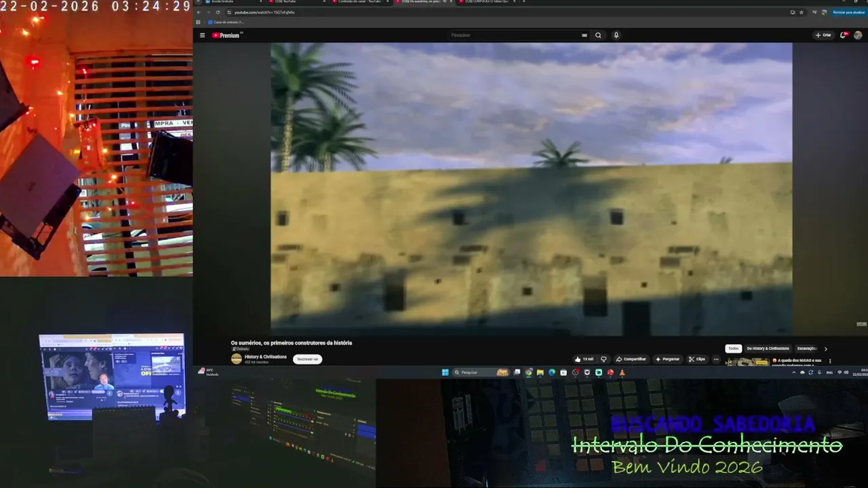Focus the Windows taskbar Pesquisar search box
This screenshot has height=488, width=868.
(481, 372)
